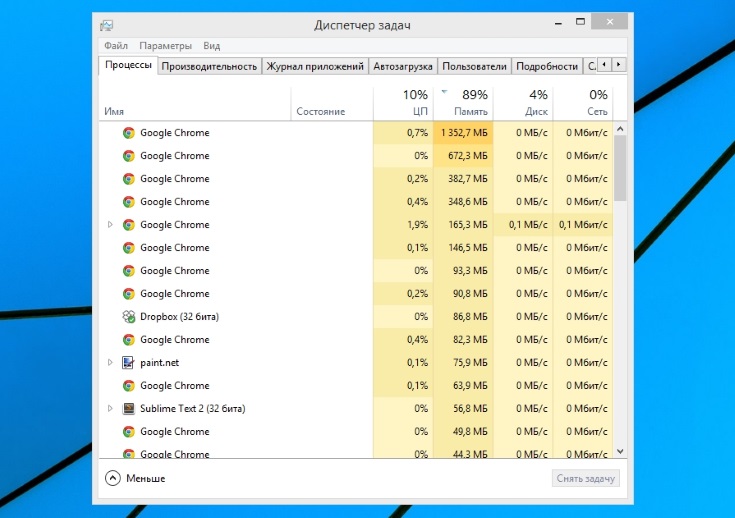Click the Chrome icon in the 146,5 МБ row
This screenshot has height=518, width=735.
click(x=128, y=248)
